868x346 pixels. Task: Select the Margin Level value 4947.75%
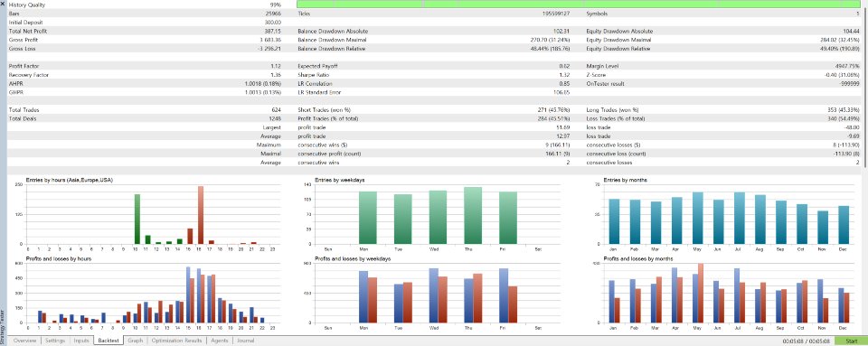(847, 66)
